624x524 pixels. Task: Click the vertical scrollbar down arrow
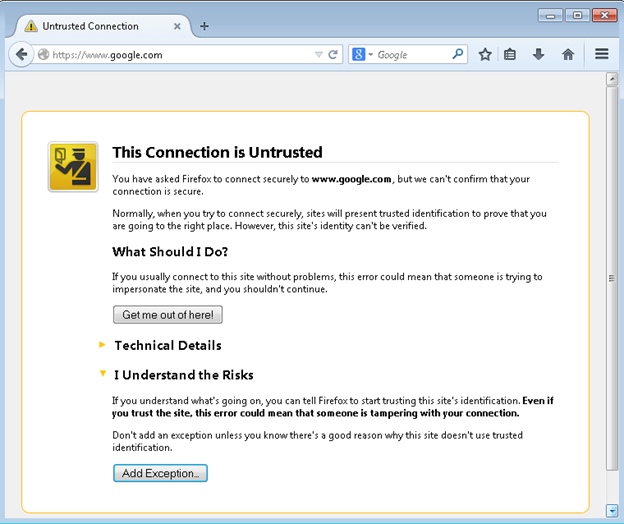point(612,510)
